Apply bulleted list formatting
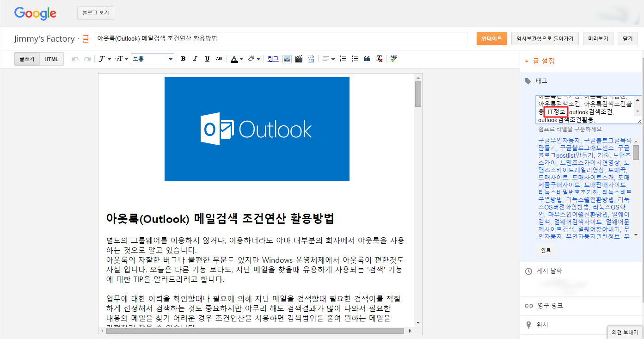Viewport: 644px width, 339px height. click(355, 59)
